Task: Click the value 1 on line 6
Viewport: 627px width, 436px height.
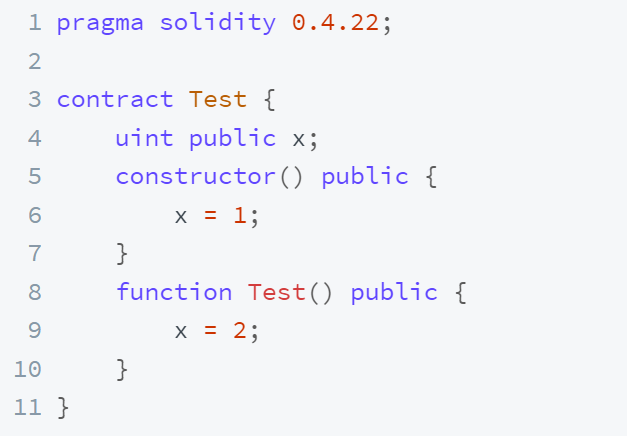Action: 240,215
